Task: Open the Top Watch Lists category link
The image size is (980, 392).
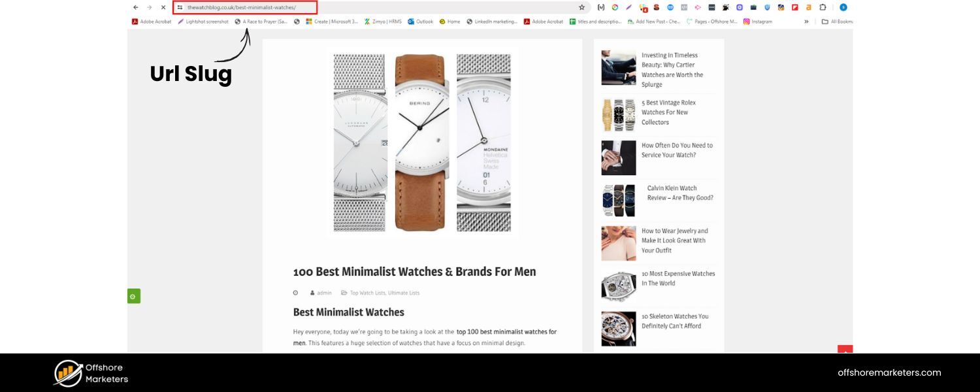Action: pos(367,293)
